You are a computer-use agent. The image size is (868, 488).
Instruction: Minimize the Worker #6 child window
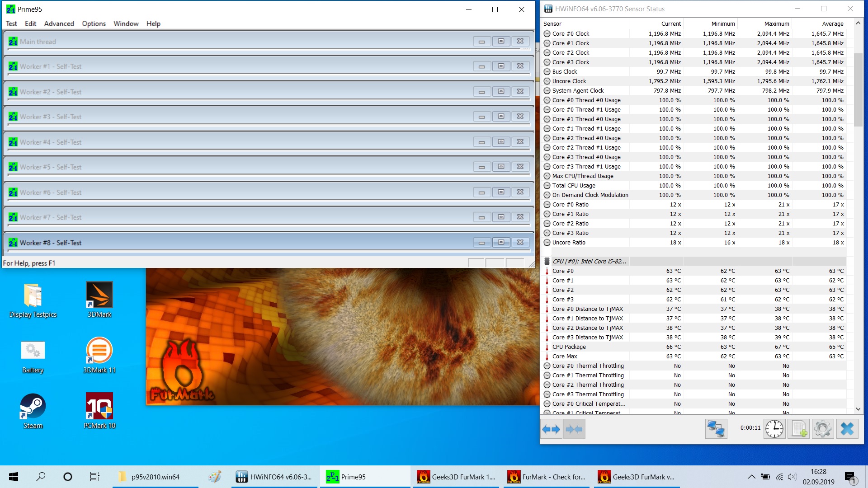pyautogui.click(x=482, y=192)
